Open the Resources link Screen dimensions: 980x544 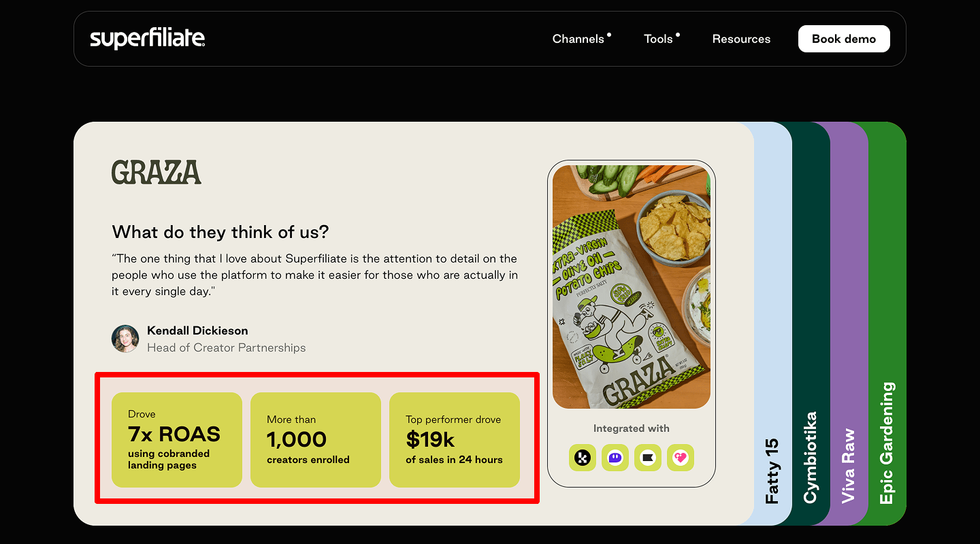(x=741, y=39)
